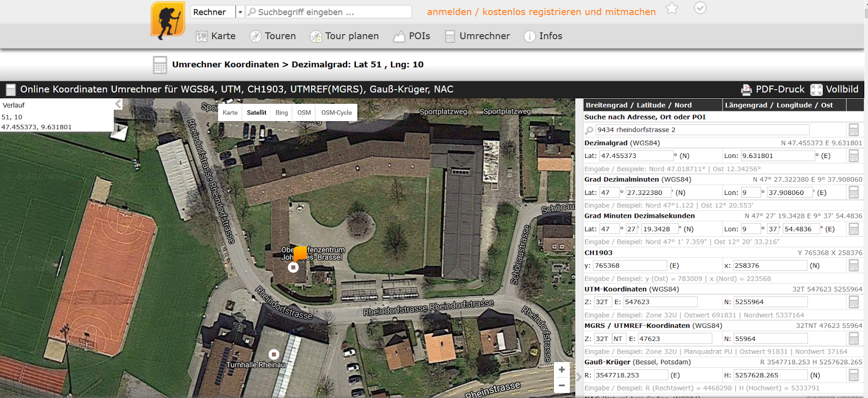Switch map to OSM view
This screenshot has height=398, width=868.
(x=304, y=112)
